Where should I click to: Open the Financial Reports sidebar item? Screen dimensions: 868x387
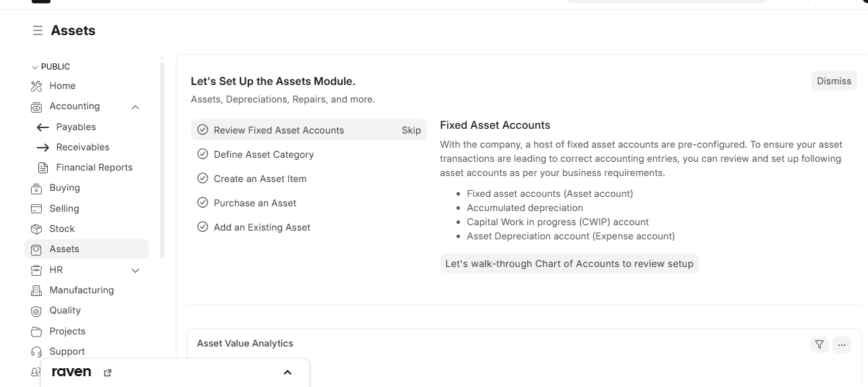pos(94,168)
